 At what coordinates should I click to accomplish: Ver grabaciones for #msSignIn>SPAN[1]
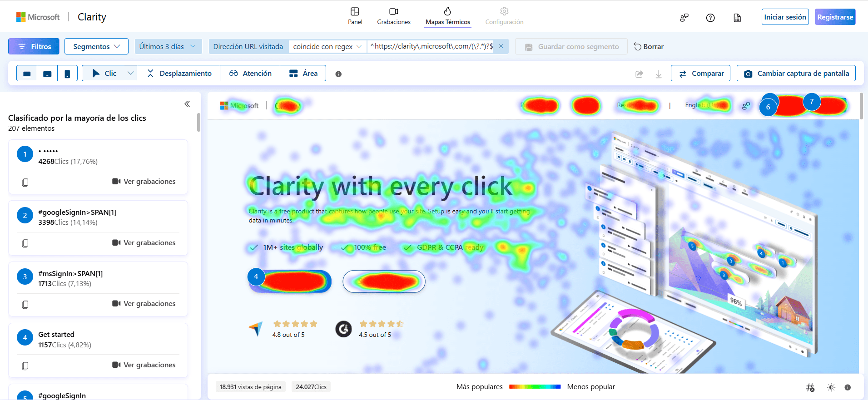(144, 304)
